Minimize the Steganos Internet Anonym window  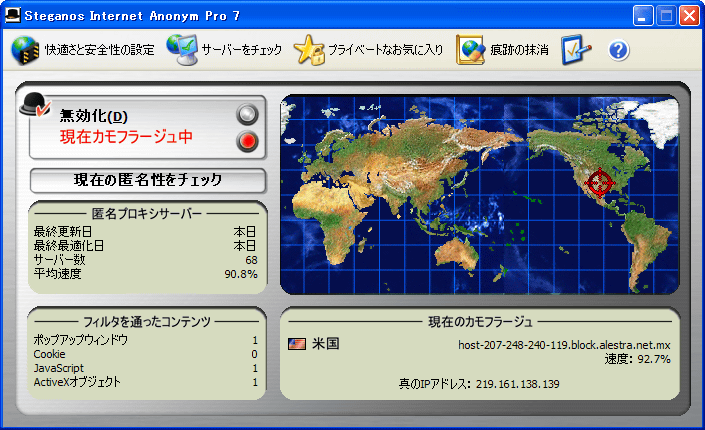click(x=643, y=16)
